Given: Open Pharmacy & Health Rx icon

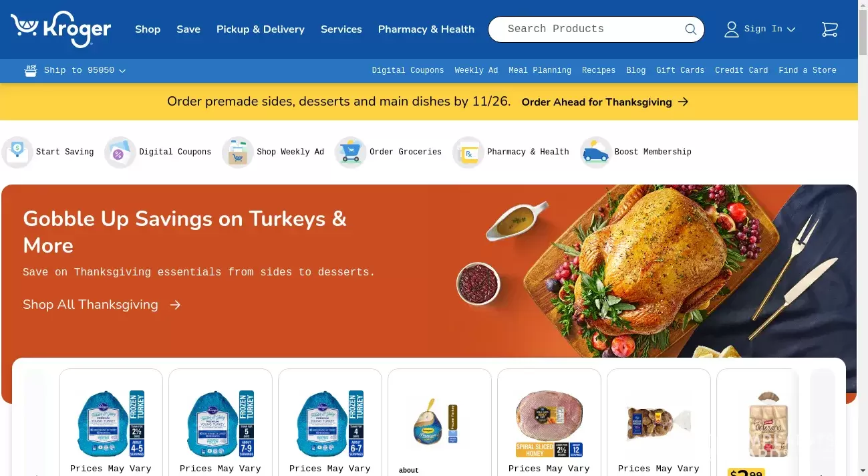Looking at the screenshot, I should (x=468, y=152).
